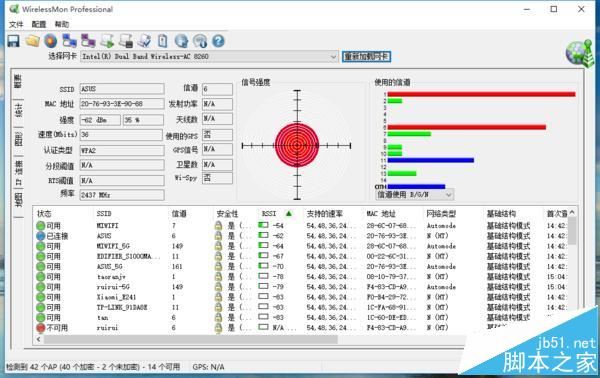This screenshot has height=378, width=600.
Task: Click the printer page toolbar icon
Action: 126,41
